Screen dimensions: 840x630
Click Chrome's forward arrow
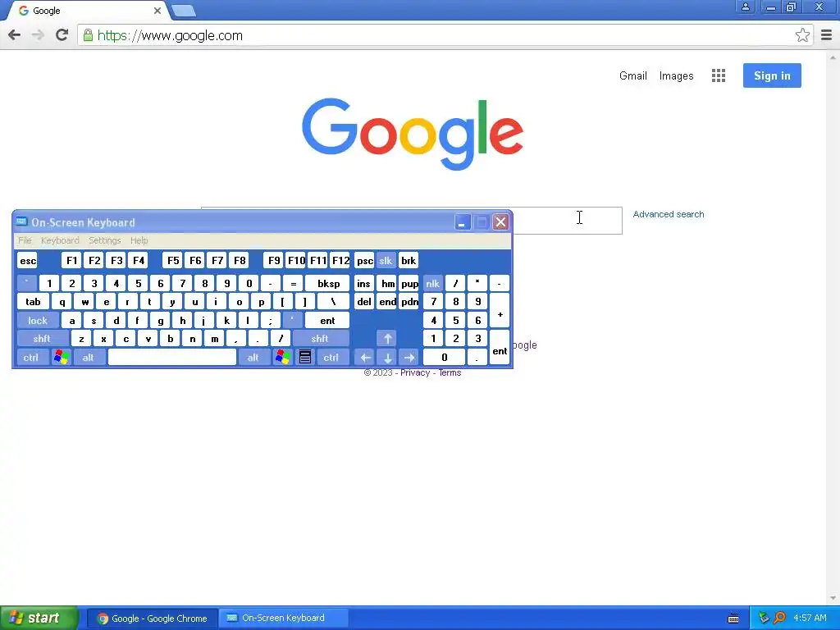click(38, 35)
